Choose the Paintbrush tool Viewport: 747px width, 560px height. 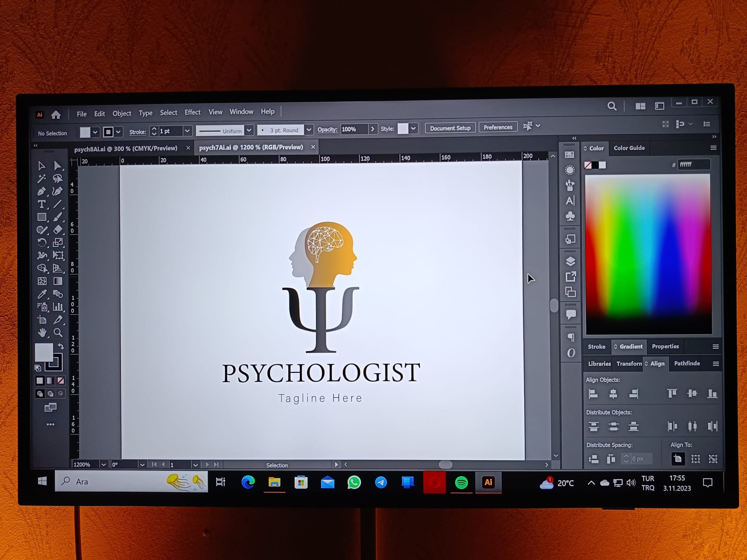point(59,217)
